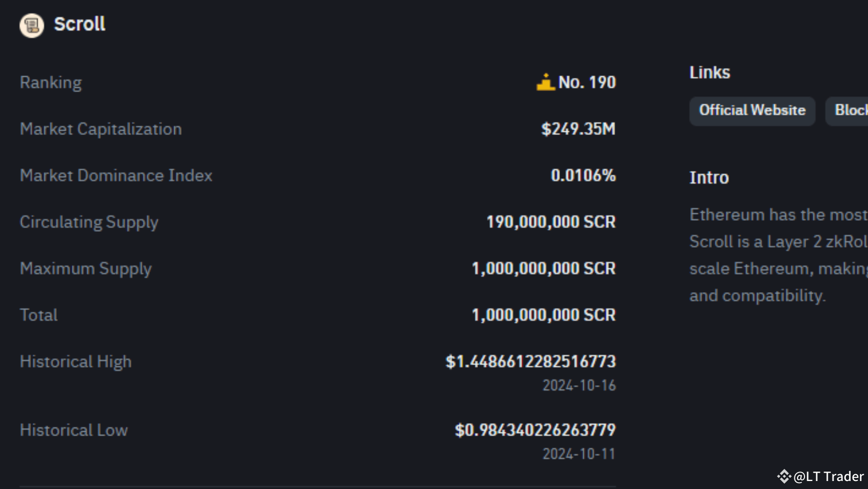Click the Ranking value No. 190
This screenshot has height=489, width=868.
pyautogui.click(x=587, y=82)
